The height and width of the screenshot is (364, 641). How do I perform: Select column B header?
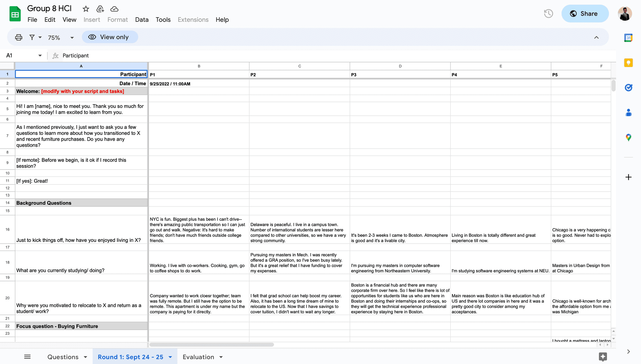tap(199, 66)
